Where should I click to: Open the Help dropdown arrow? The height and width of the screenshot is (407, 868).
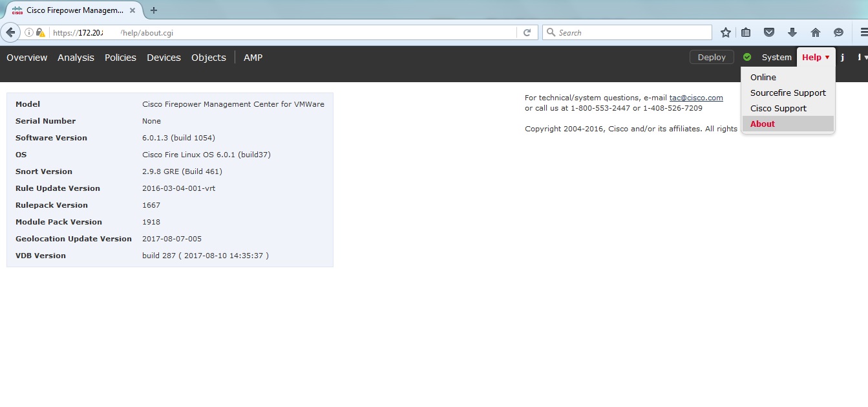828,57
